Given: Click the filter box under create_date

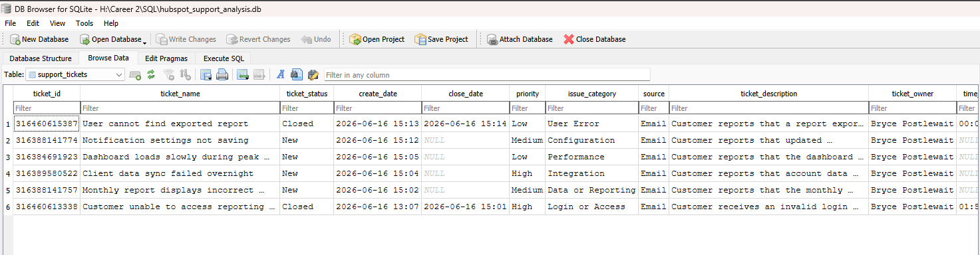Looking at the screenshot, I should pyautogui.click(x=378, y=108).
